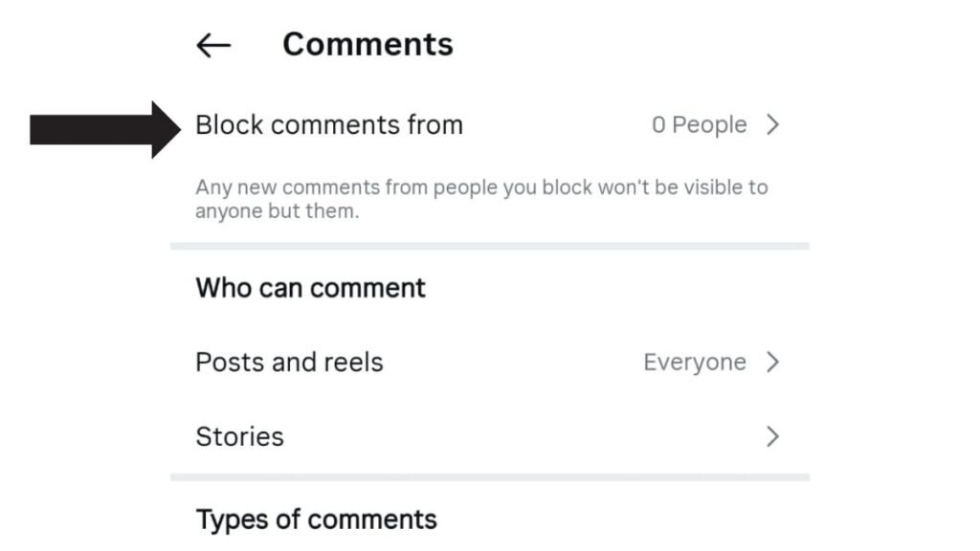Click the large black pointer arrow
This screenshot has width=980, height=551.
[103, 128]
